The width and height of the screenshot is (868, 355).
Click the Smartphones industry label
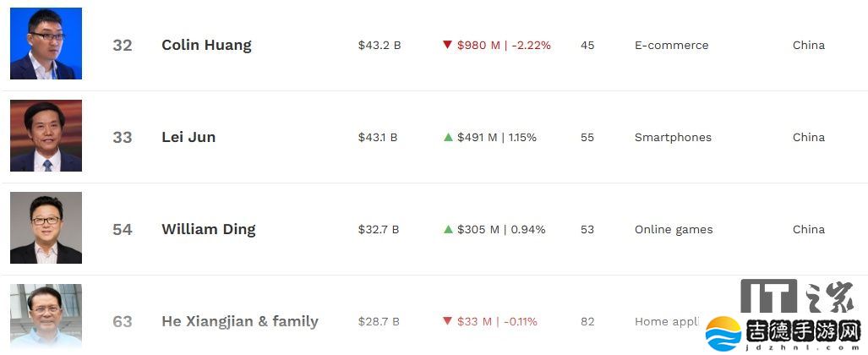(x=673, y=137)
